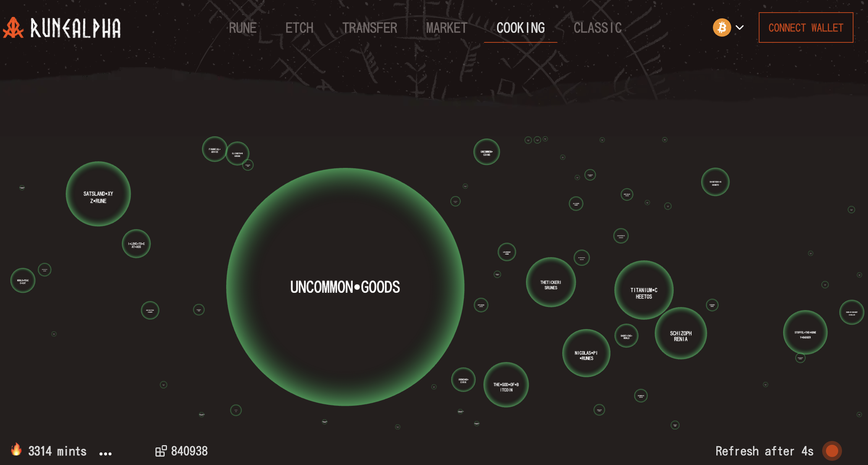The height and width of the screenshot is (465, 868).
Task: Click the RuneAlpha logo icon
Action: click(14, 28)
